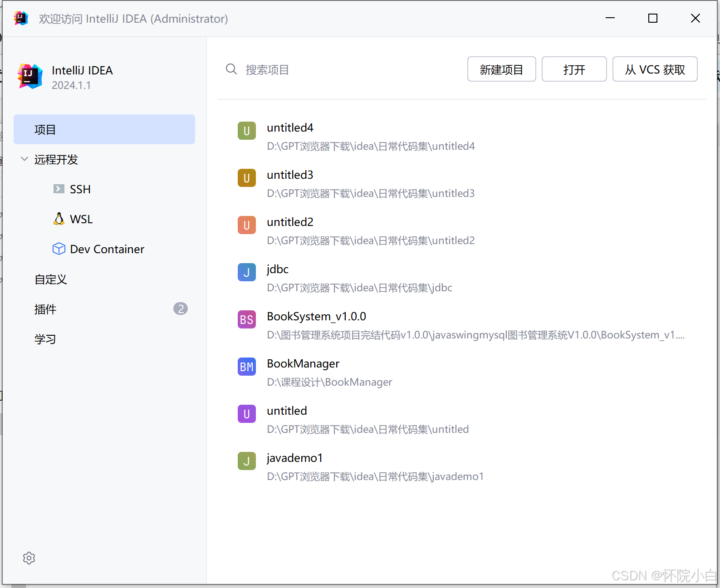
Task: Collapse the 远程开发 section
Action: tap(24, 159)
